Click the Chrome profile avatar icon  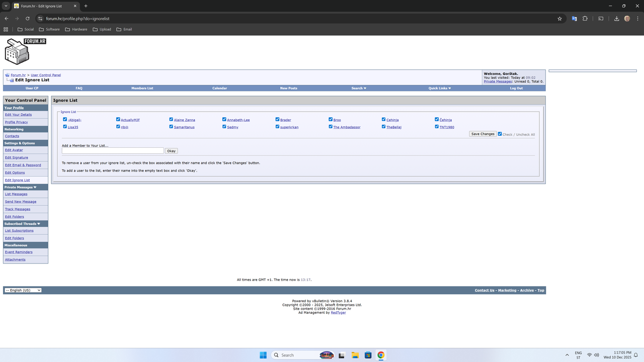click(x=627, y=18)
